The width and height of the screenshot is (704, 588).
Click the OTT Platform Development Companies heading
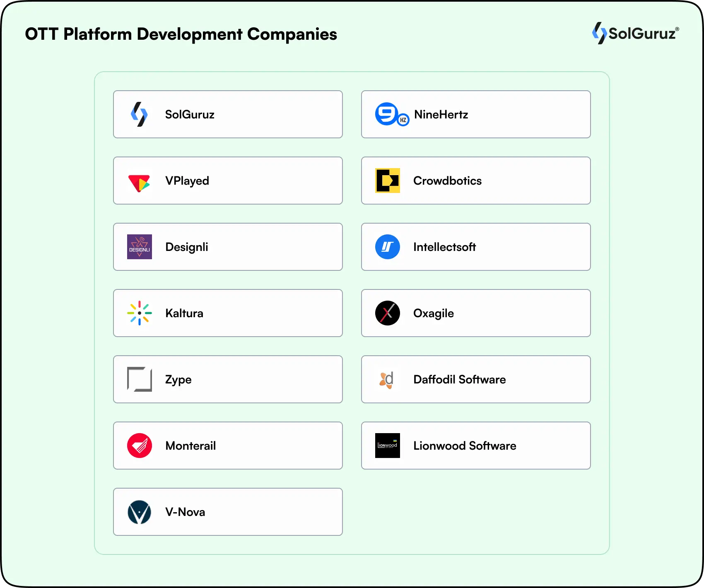click(181, 34)
